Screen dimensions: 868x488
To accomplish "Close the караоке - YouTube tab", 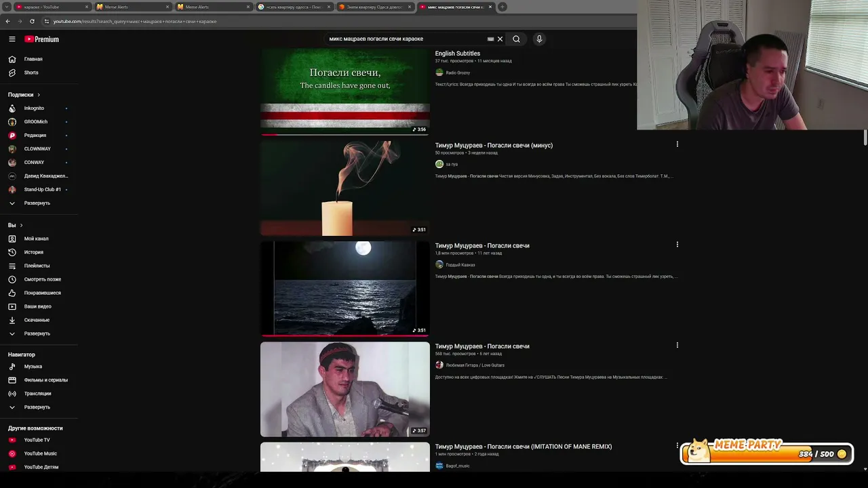I will (x=87, y=7).
